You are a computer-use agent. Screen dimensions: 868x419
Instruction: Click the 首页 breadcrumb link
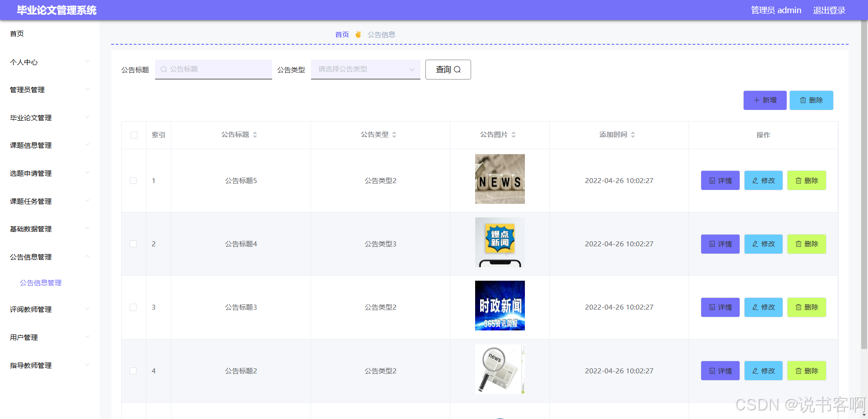342,34
